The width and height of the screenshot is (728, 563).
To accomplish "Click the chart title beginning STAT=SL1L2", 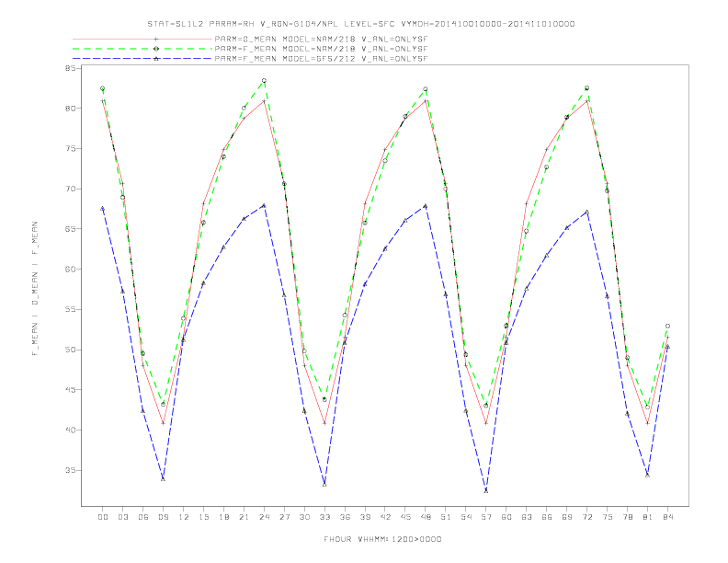I will tap(360, 24).
